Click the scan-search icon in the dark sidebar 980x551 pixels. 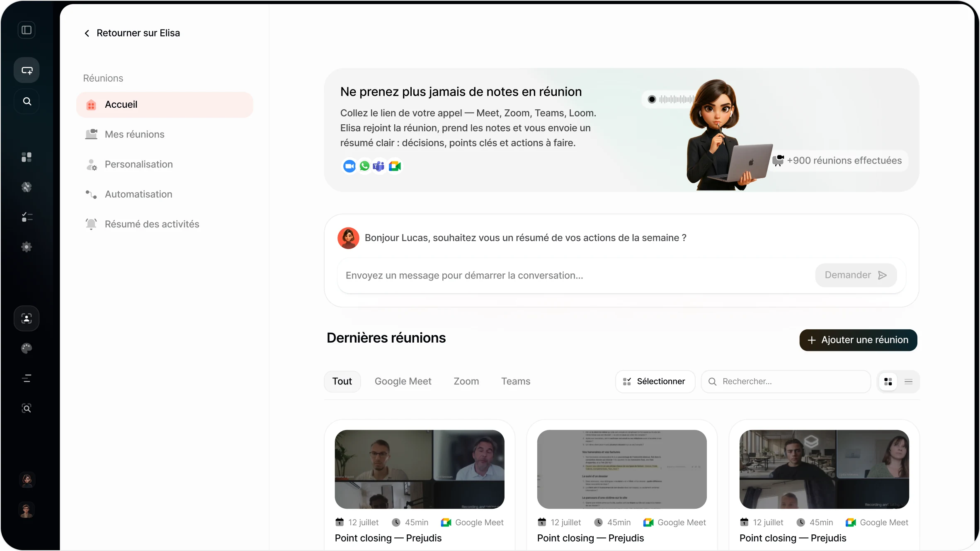[27, 408]
